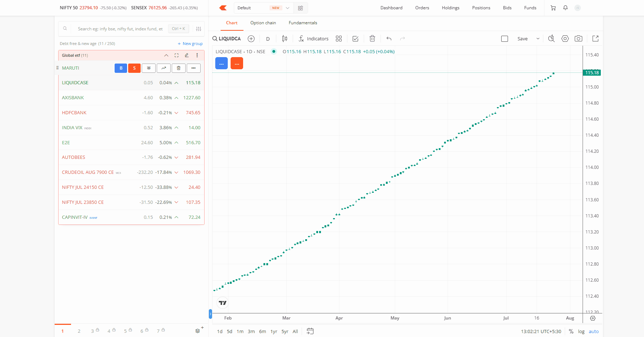This screenshot has height=337, width=644.
Task: Open the Indicators menu
Action: pos(314,39)
